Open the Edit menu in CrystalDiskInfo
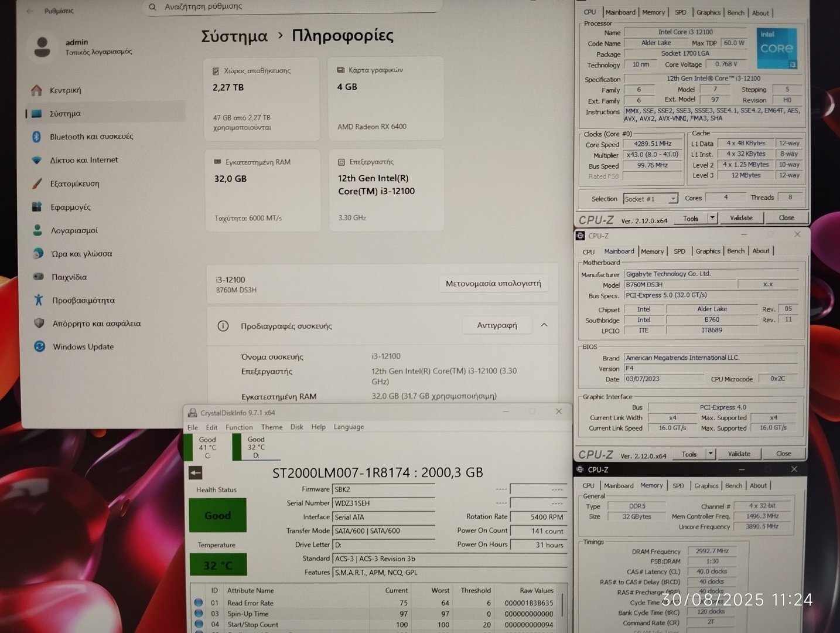This screenshot has height=633, width=840. point(211,427)
